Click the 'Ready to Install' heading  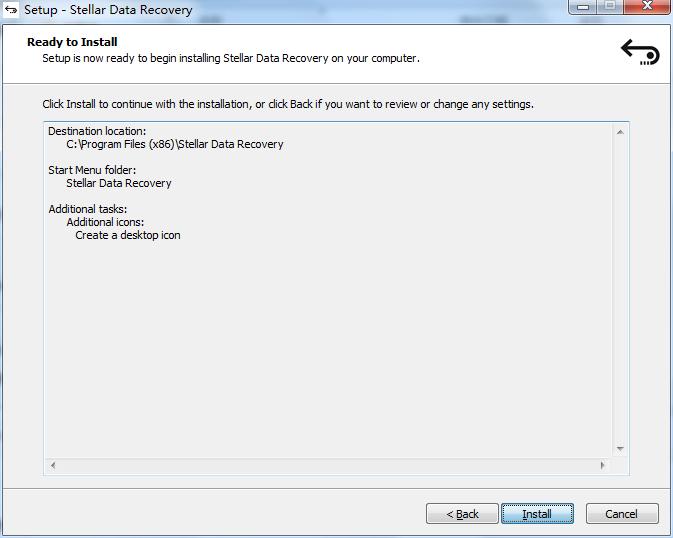click(72, 42)
